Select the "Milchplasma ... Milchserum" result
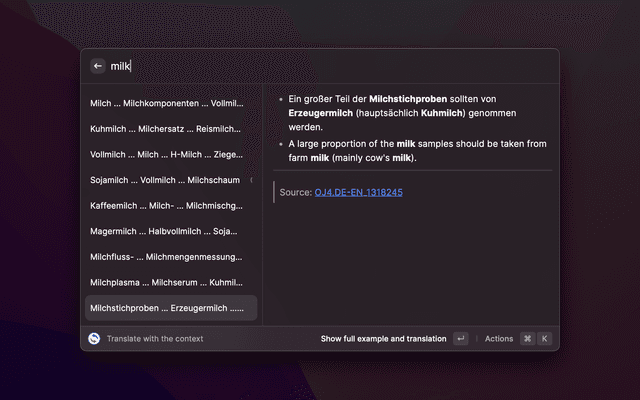The width and height of the screenshot is (640, 400). (x=166, y=282)
